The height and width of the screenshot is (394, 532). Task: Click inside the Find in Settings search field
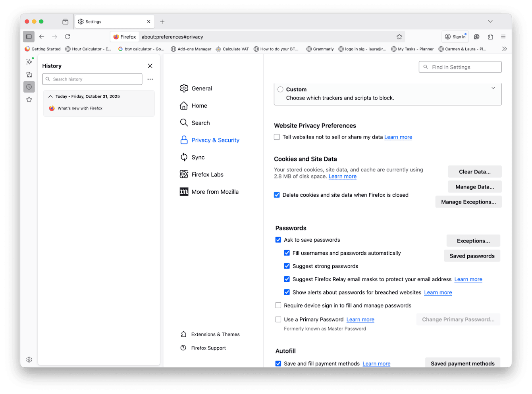click(x=460, y=67)
